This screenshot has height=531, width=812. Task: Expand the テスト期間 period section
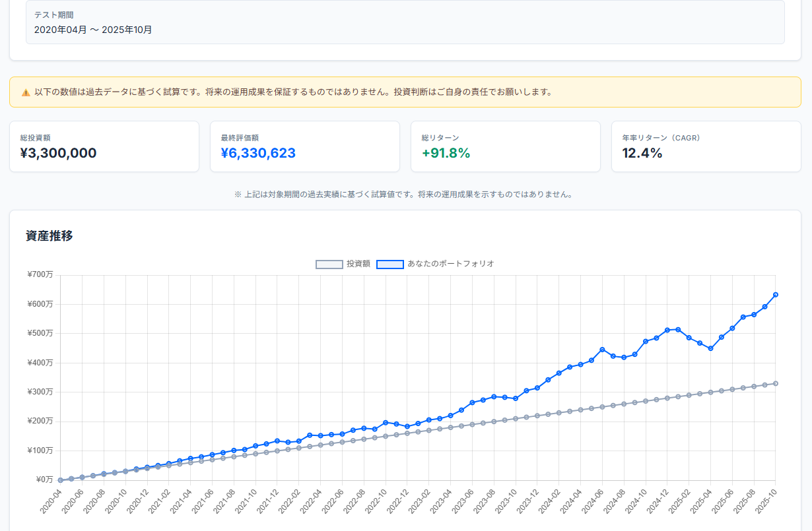54,15
